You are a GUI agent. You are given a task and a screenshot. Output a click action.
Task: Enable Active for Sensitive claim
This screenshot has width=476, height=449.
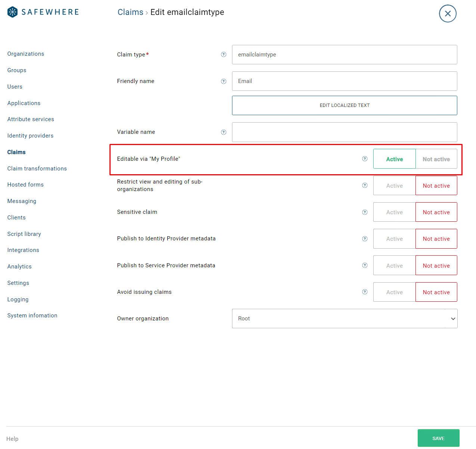[x=394, y=212]
